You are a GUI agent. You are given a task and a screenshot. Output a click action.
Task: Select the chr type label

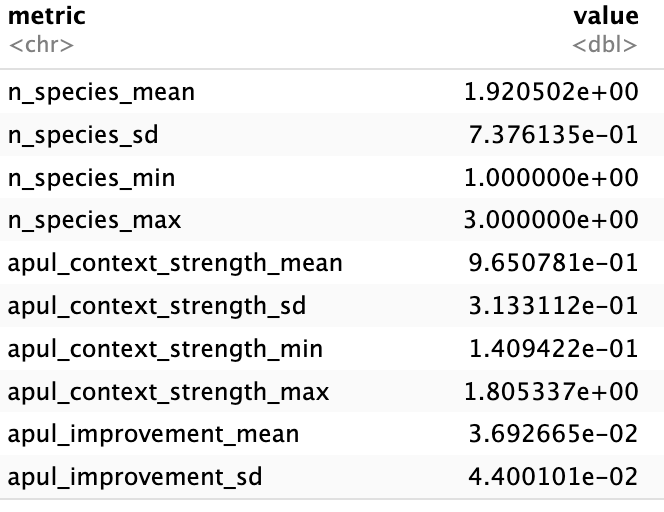[x=40, y=46]
